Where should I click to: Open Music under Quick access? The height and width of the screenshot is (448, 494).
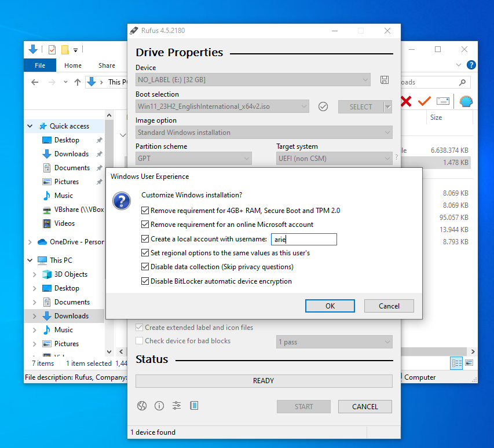[x=63, y=196]
